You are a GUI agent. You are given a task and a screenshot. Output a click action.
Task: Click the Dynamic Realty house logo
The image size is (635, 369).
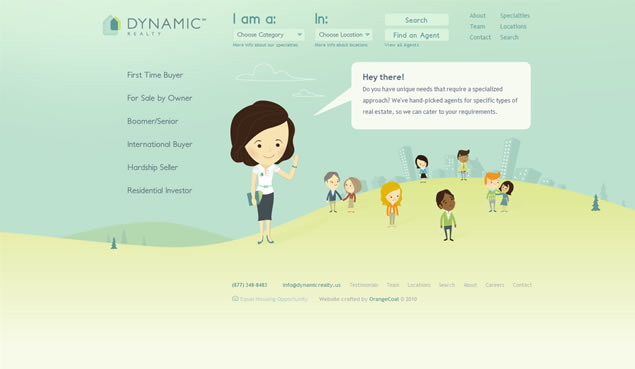click(x=112, y=25)
